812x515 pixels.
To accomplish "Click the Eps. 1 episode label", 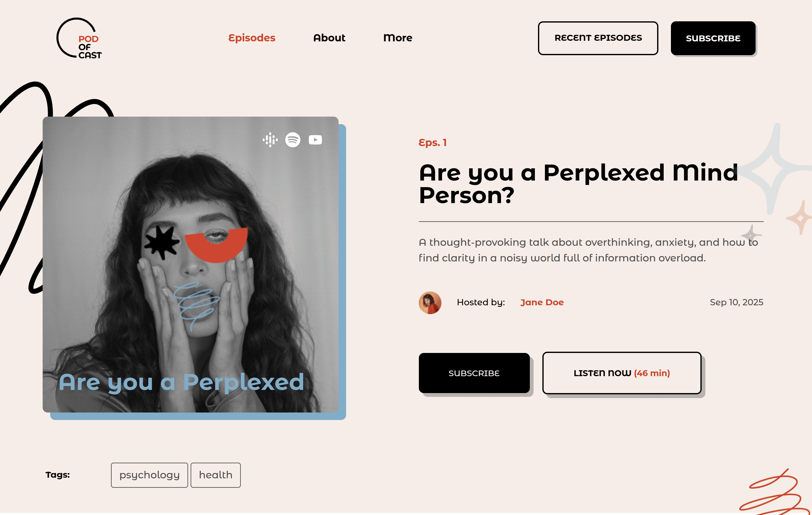I will [433, 143].
